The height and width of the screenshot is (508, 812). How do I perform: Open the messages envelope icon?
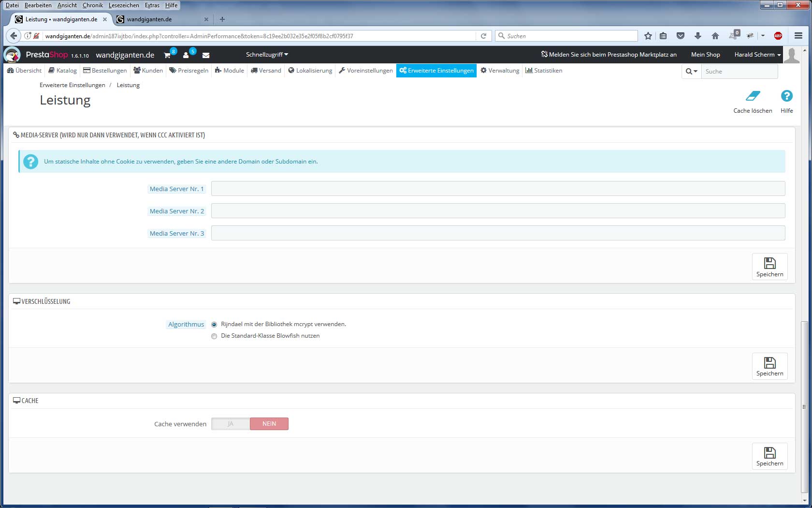pyautogui.click(x=206, y=55)
